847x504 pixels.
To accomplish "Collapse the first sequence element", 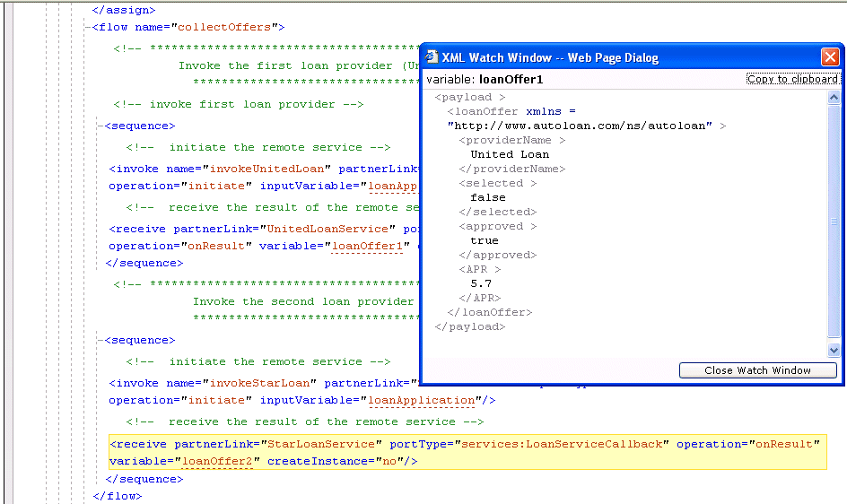I will click(100, 126).
